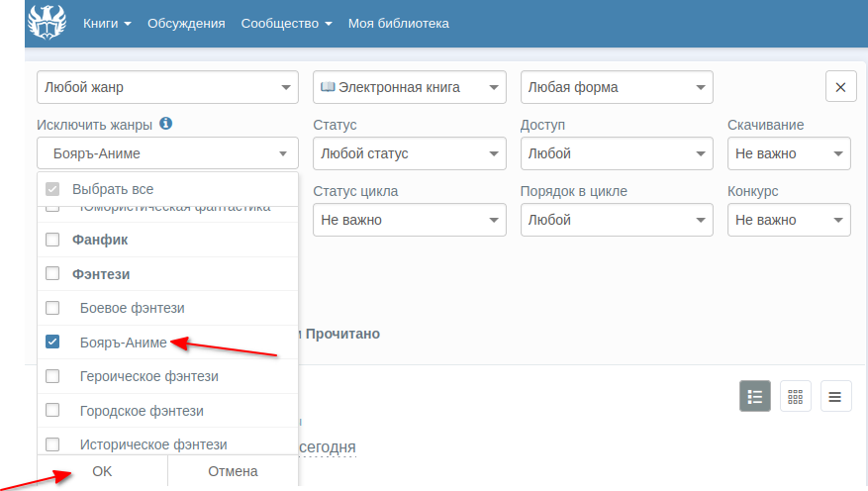
Task: Expand the Скачивание dropdown
Action: click(788, 153)
